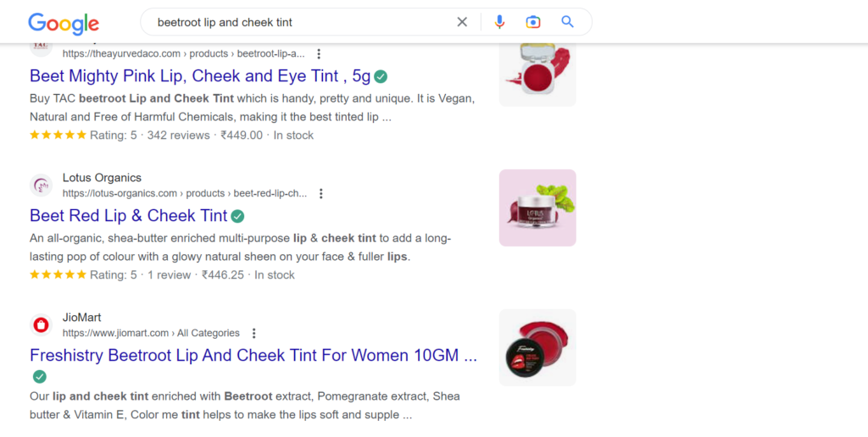This screenshot has width=868, height=437.
Task: Open Beet Red Lip & Cheek Tint link
Action: click(129, 215)
